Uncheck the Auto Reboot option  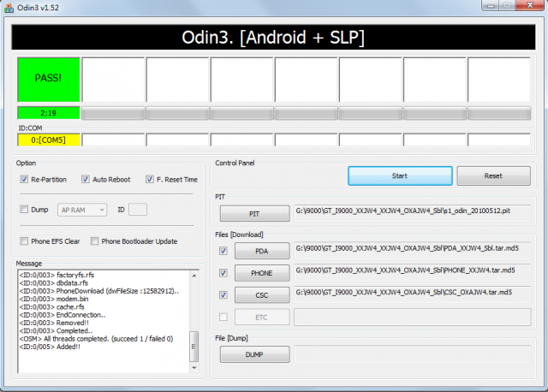coord(86,179)
